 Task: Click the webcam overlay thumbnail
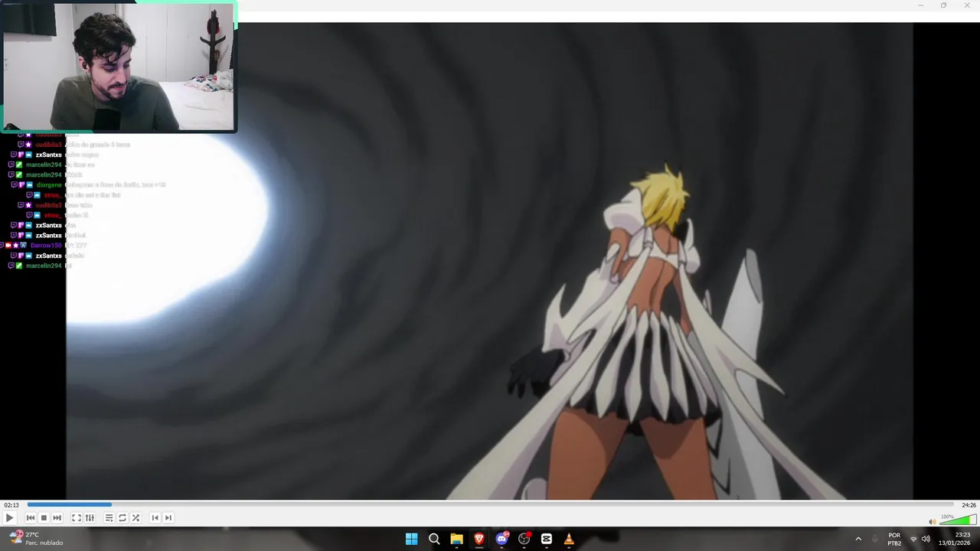click(x=119, y=67)
